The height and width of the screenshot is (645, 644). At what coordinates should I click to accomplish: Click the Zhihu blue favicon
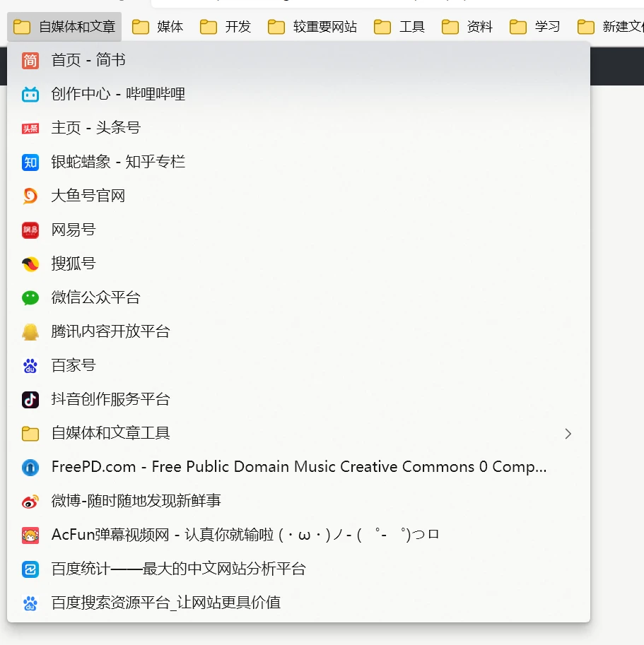click(x=30, y=162)
